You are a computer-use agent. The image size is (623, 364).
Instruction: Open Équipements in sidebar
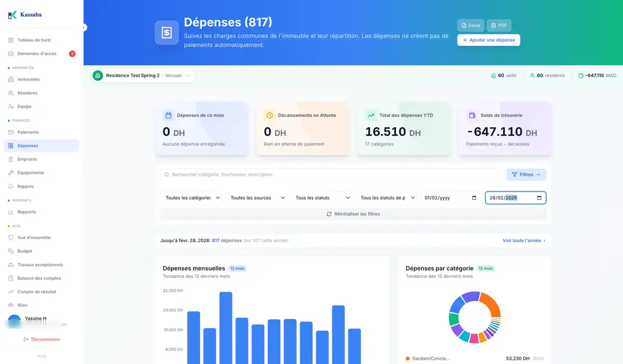point(42,173)
